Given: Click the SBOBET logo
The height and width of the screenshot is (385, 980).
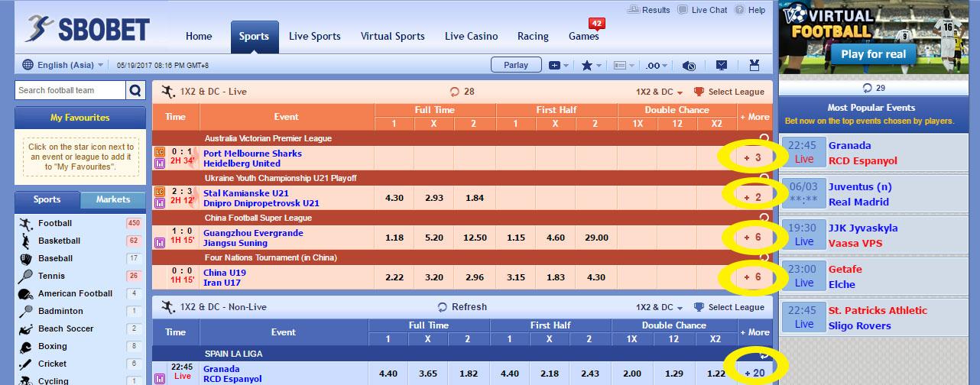Looking at the screenshot, I should [86, 29].
